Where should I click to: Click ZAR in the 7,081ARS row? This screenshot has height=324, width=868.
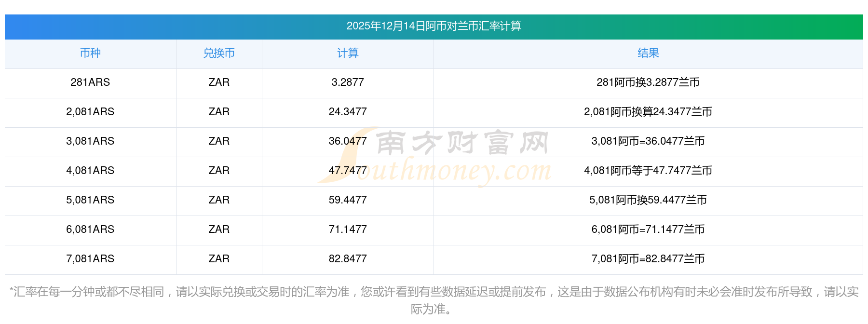[x=219, y=259]
